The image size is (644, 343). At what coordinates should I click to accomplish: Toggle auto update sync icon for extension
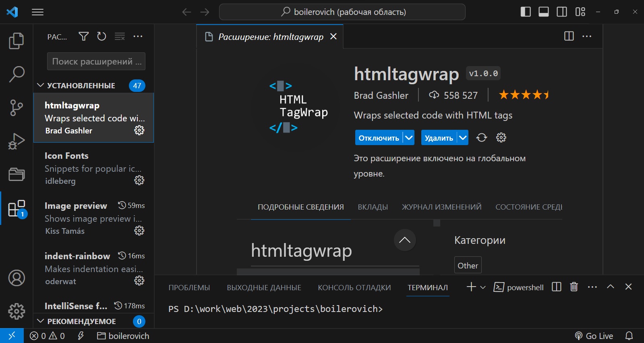coord(482,138)
